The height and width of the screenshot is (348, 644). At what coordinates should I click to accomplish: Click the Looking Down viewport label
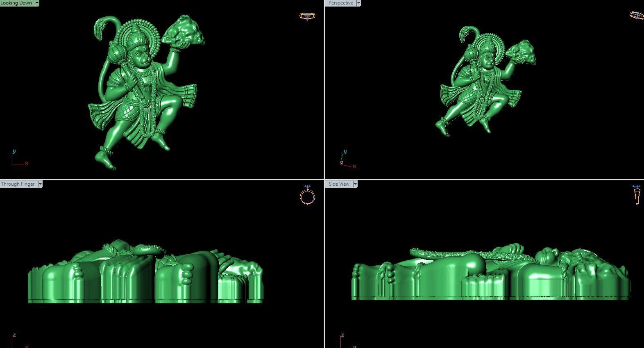coord(17,3)
